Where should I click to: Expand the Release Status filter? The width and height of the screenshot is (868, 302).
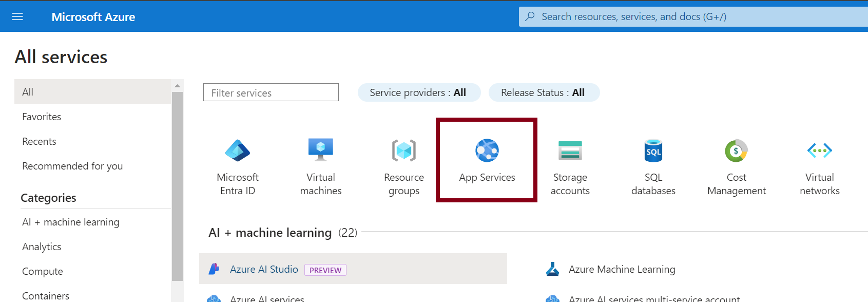pyautogui.click(x=543, y=92)
